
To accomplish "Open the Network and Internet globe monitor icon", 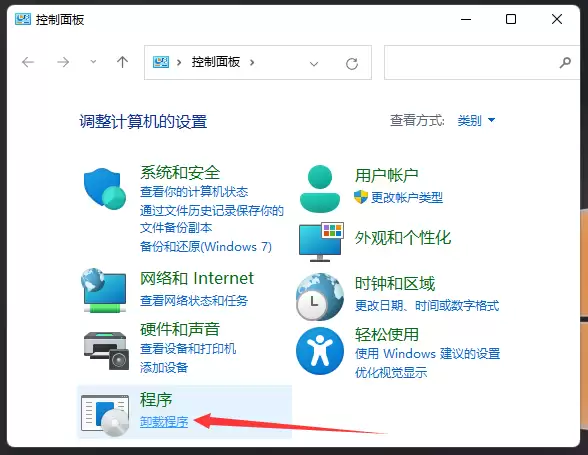I will (104, 290).
